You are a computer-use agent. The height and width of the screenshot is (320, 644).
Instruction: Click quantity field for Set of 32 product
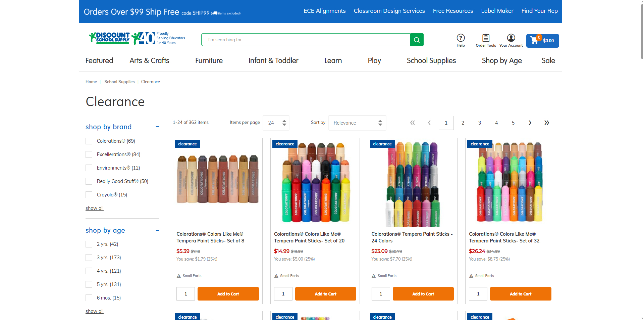pos(478,294)
